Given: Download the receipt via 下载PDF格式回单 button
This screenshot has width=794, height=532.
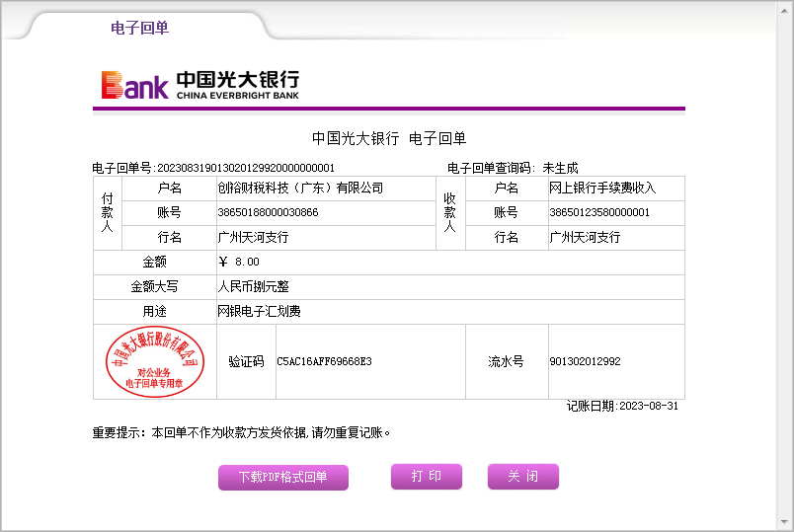Looking at the screenshot, I should coord(282,478).
